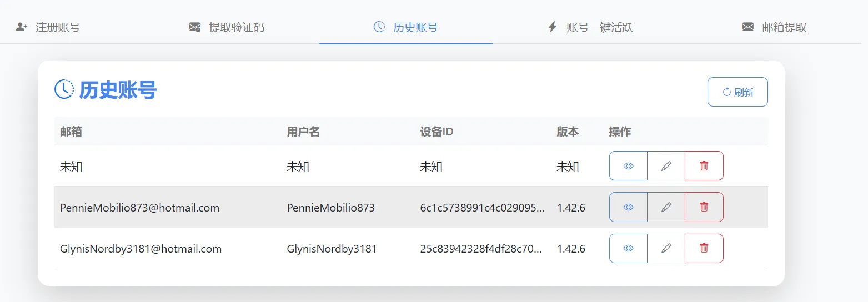This screenshot has width=868, height=302.
Task: Delete the PennieMobilio873 account with trash icon
Action: click(704, 207)
